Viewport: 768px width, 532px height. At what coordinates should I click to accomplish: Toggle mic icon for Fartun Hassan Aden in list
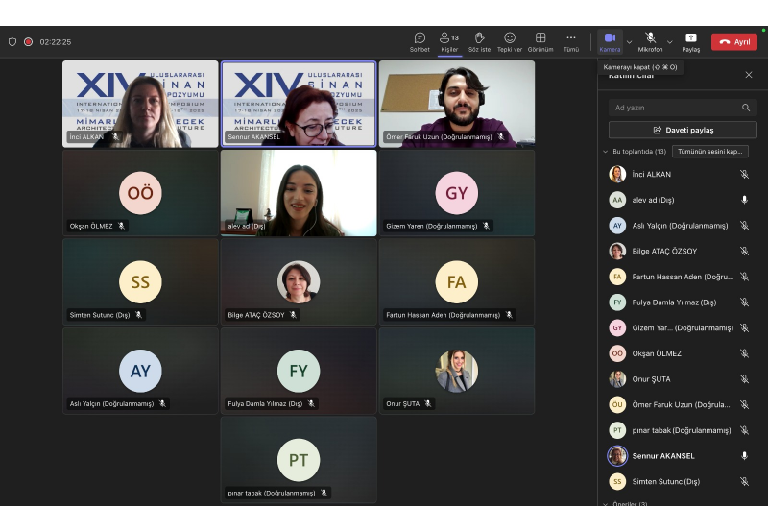pyautogui.click(x=744, y=277)
